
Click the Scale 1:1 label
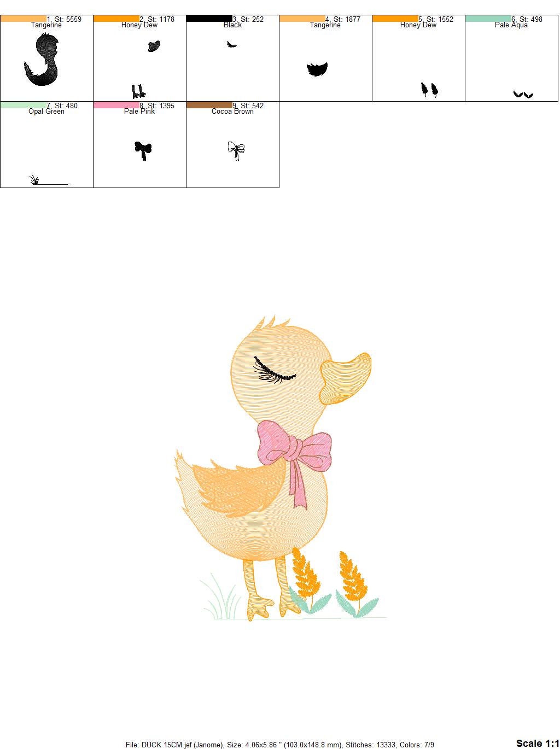click(x=538, y=744)
